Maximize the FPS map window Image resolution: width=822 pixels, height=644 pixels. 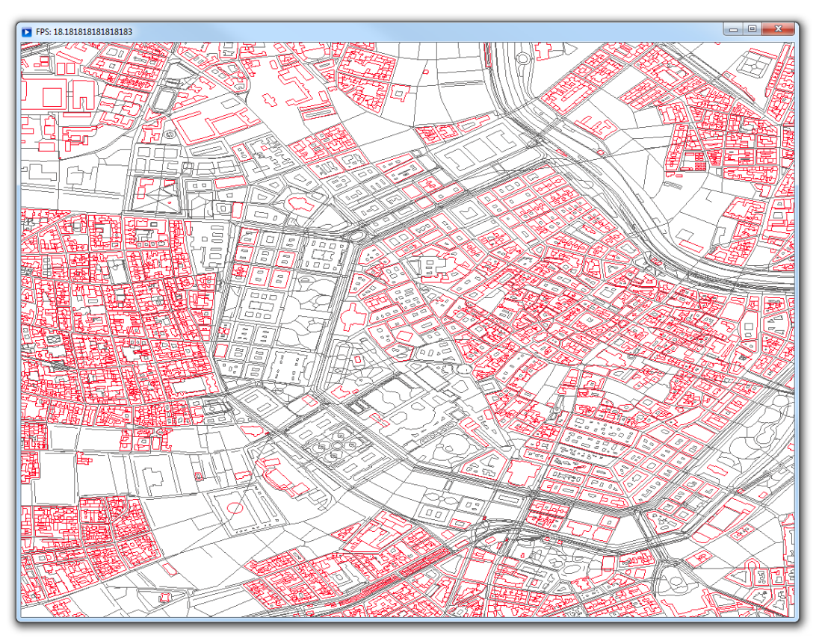pos(752,29)
